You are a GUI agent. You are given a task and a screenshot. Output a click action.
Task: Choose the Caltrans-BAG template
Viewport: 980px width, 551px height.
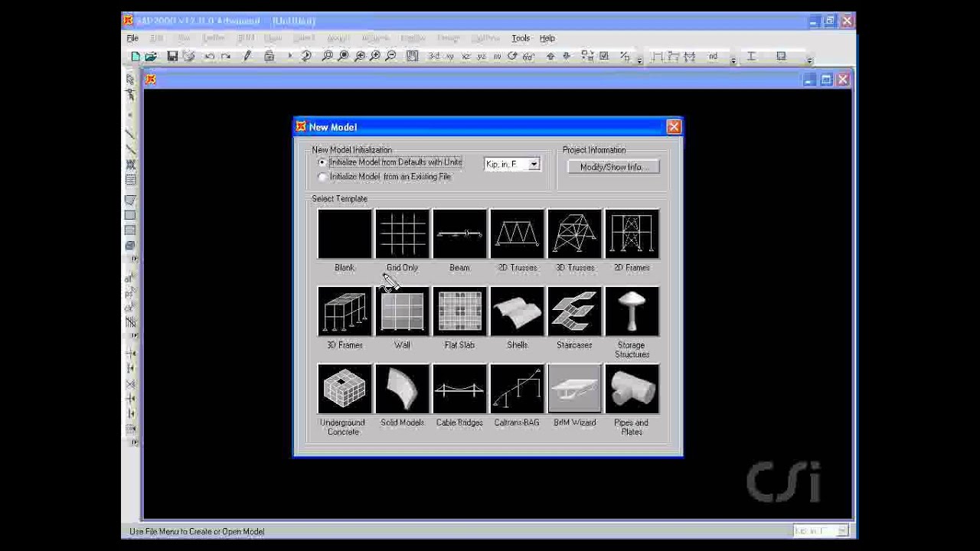(517, 389)
